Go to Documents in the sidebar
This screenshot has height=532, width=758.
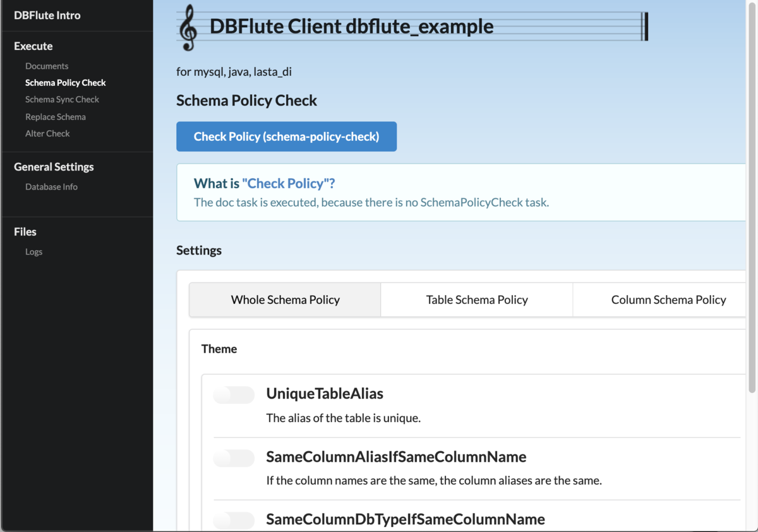pyautogui.click(x=47, y=66)
